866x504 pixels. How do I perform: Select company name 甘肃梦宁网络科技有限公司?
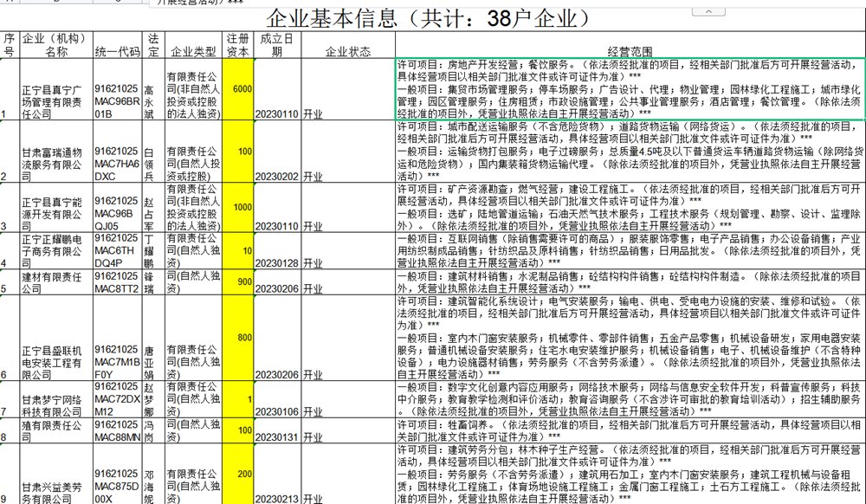point(55,405)
